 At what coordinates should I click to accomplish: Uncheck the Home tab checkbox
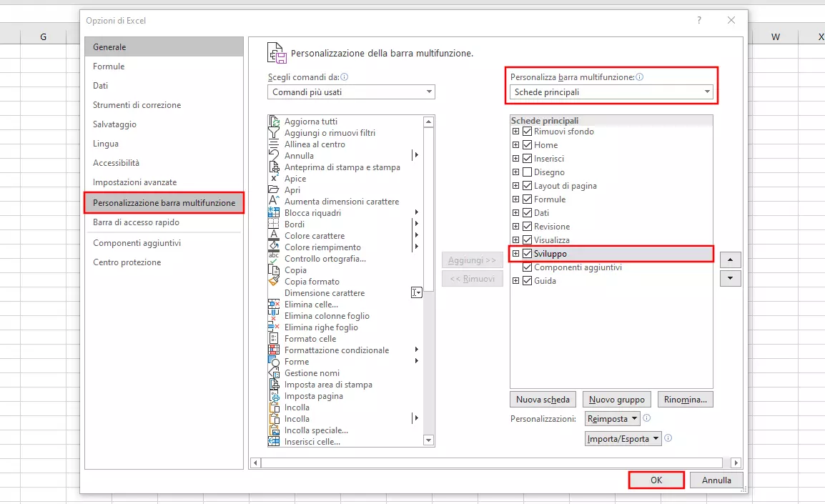(525, 144)
